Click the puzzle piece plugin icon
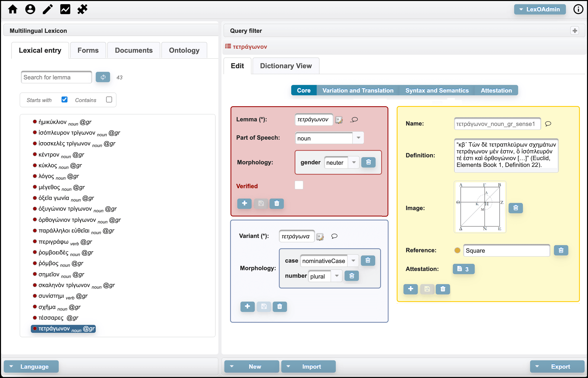This screenshot has width=588, height=378. click(x=82, y=9)
